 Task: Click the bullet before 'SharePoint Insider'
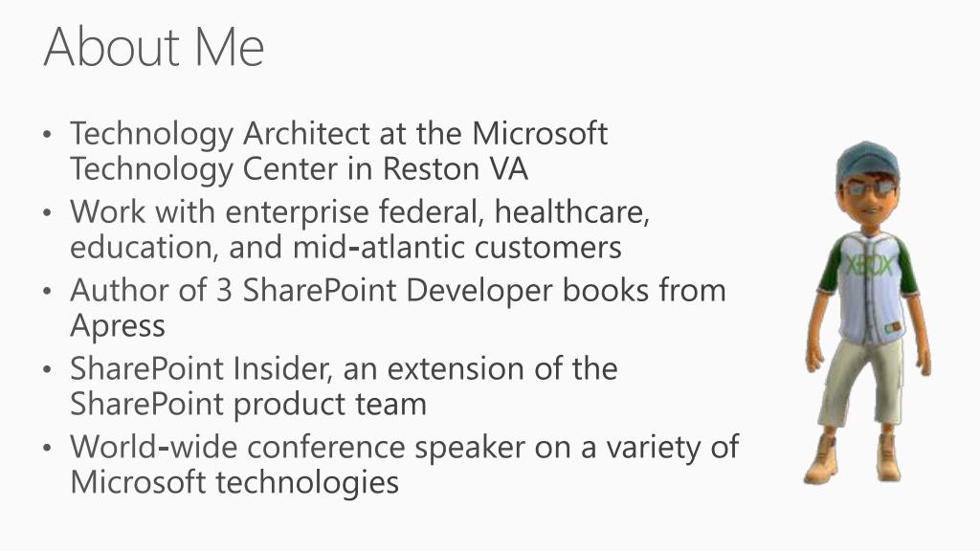tap(48, 369)
